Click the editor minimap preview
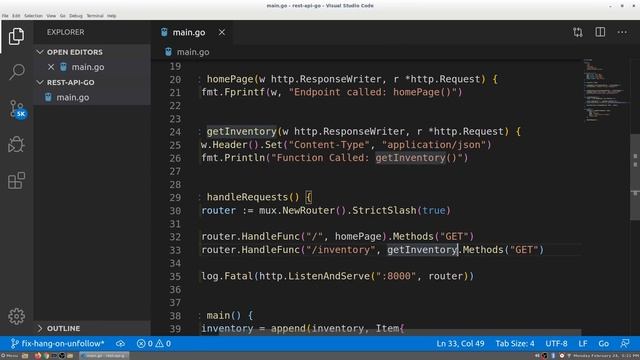This screenshot has height=360, width=640. pyautogui.click(x=606, y=90)
